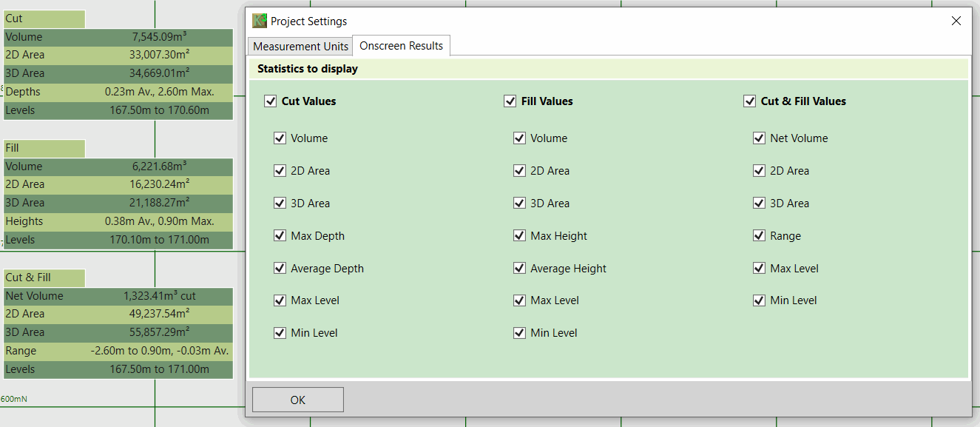
Task: Toggle Min Level under Fill Values
Action: pyautogui.click(x=519, y=333)
